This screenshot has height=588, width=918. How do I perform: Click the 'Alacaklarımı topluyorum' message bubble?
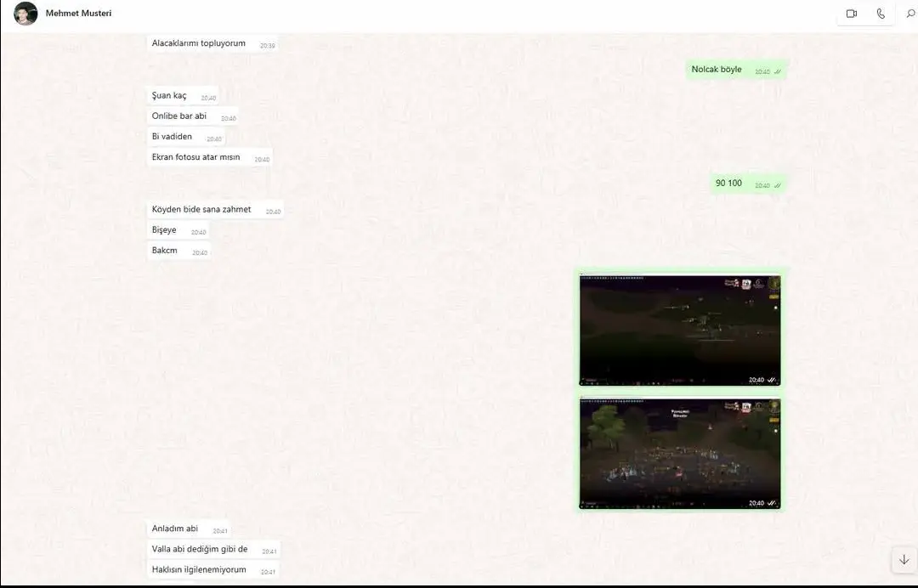[212, 43]
